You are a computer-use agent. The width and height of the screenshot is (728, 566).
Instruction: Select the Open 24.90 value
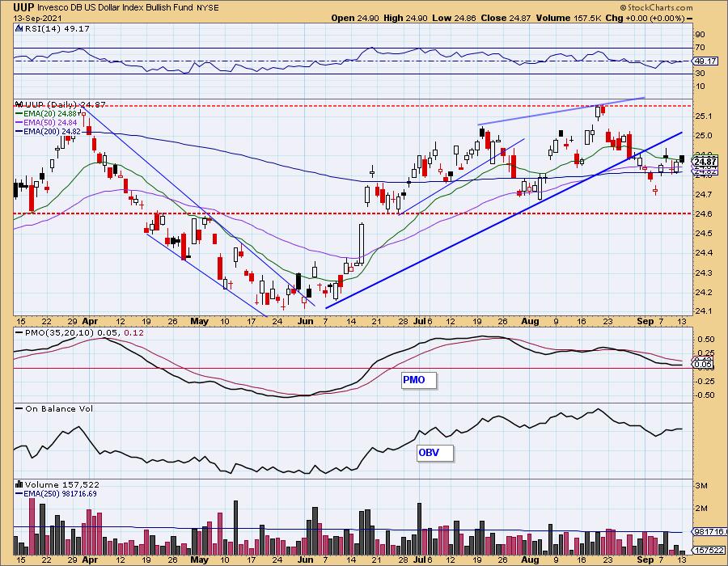pyautogui.click(x=355, y=18)
